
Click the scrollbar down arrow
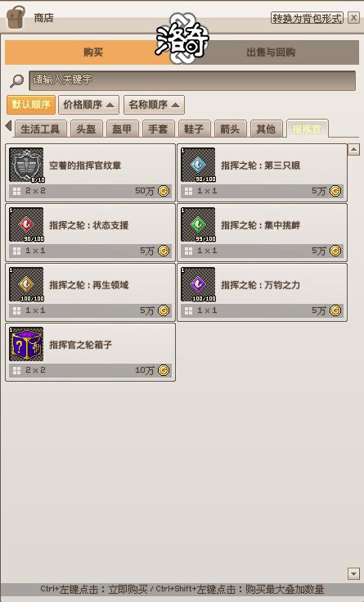pyautogui.click(x=353, y=573)
